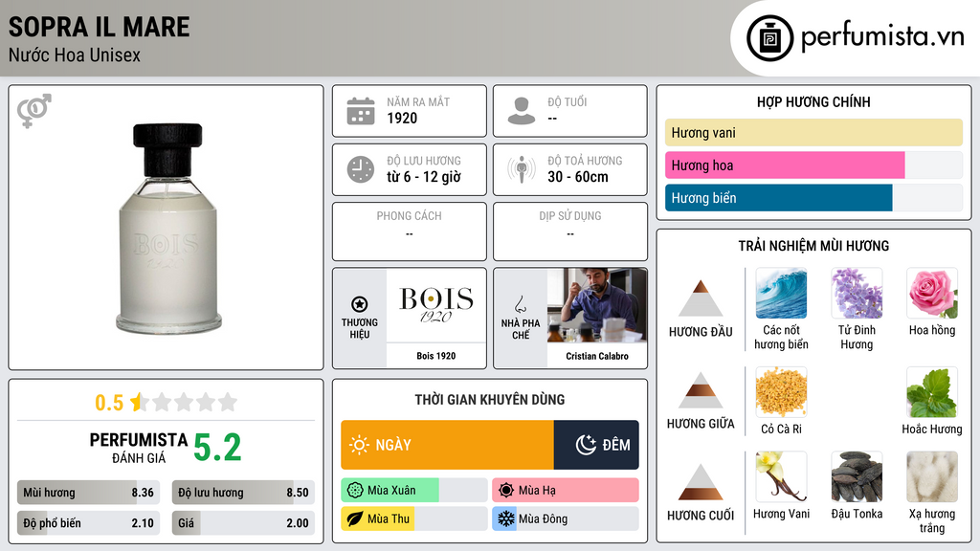Click the Hương giữa pyramid icon
Screen dimensions: 980x551
click(701, 390)
